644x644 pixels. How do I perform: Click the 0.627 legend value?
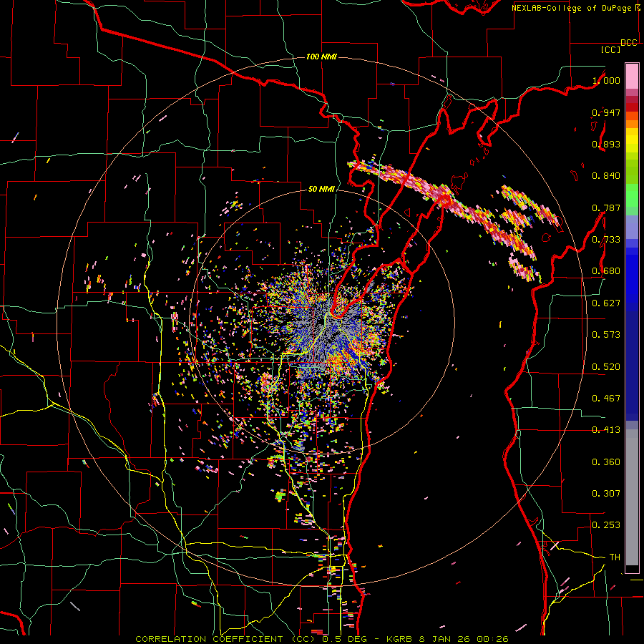click(606, 303)
